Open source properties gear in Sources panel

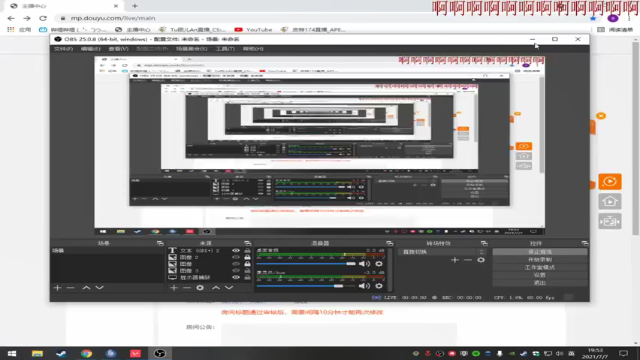(200, 288)
